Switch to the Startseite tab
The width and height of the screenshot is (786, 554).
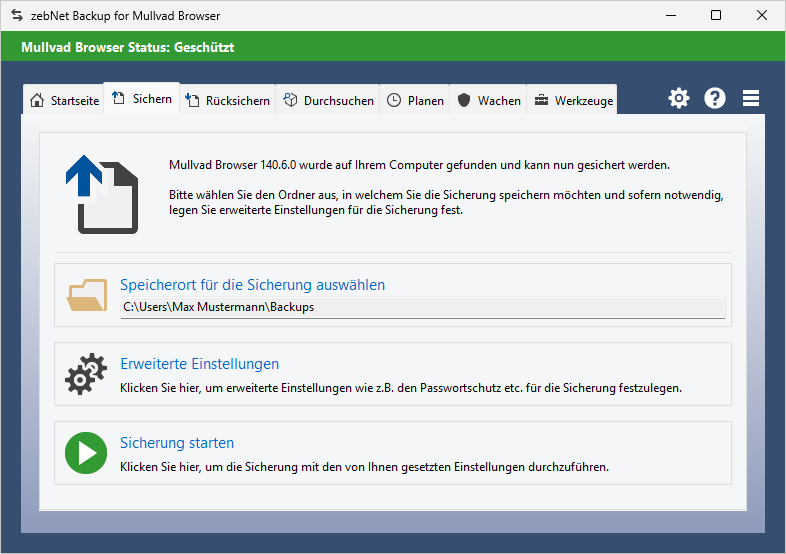click(x=65, y=100)
